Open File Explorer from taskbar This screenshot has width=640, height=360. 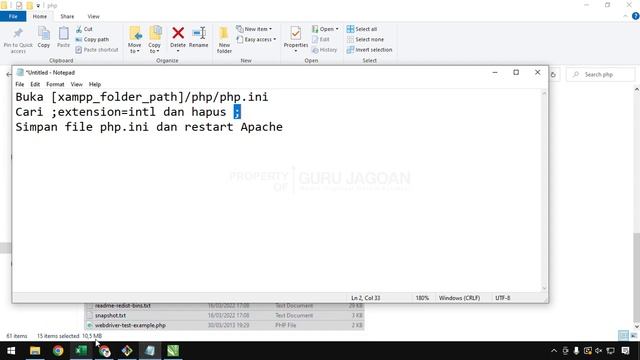[35, 351]
